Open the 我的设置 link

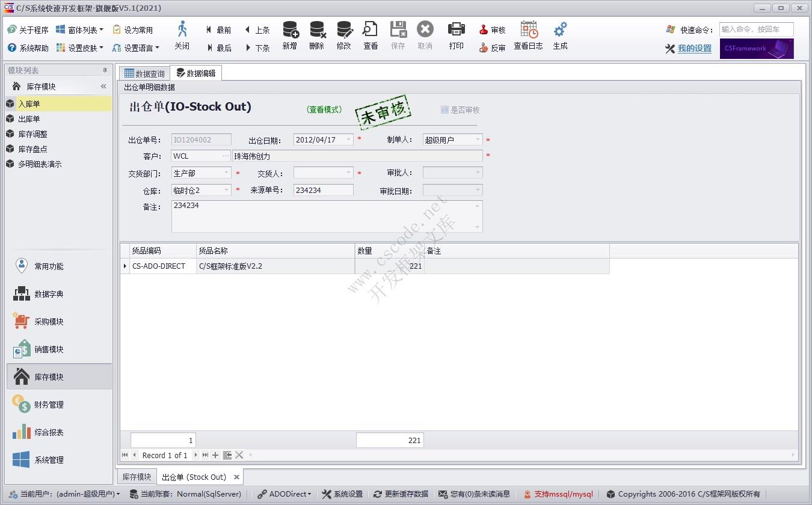pos(694,49)
